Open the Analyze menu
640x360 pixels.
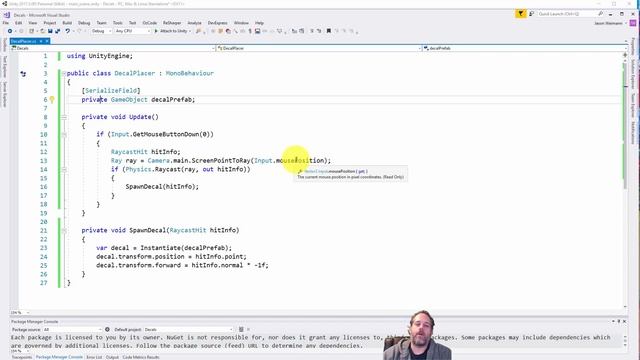[x=194, y=23]
